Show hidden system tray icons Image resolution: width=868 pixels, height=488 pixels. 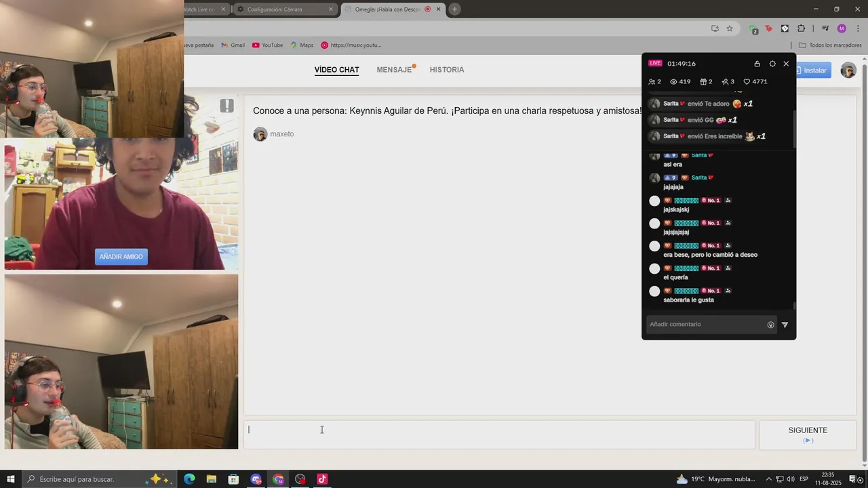pyautogui.click(x=769, y=479)
